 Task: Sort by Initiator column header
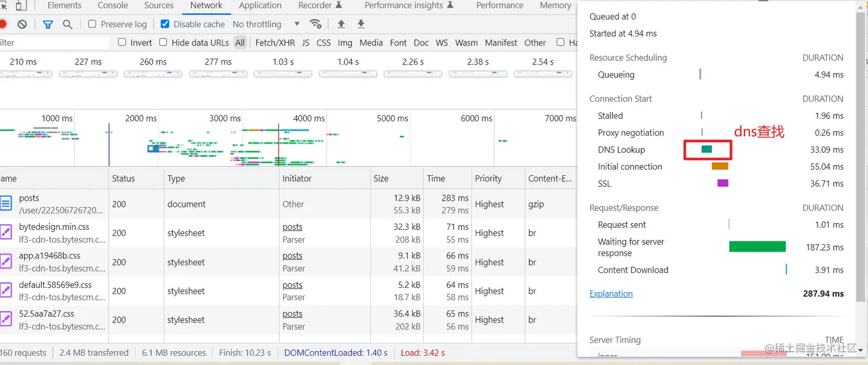(324, 178)
